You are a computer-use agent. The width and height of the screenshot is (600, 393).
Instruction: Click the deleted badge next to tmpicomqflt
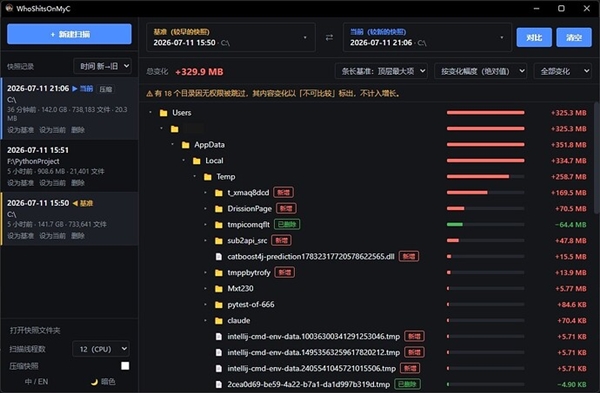[287, 225]
